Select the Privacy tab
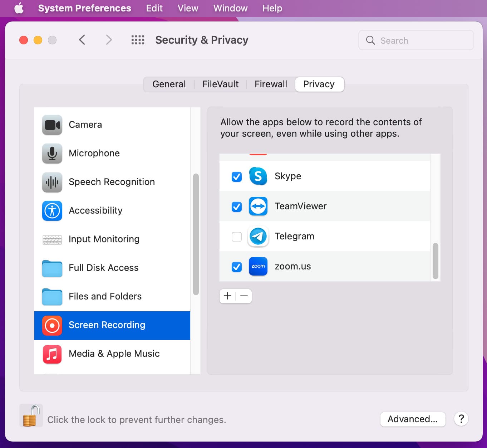 pyautogui.click(x=319, y=84)
